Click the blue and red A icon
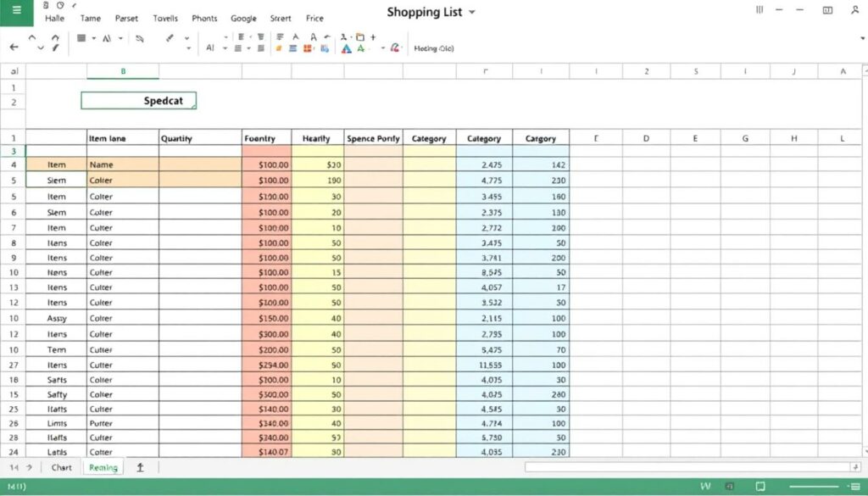 pos(347,48)
